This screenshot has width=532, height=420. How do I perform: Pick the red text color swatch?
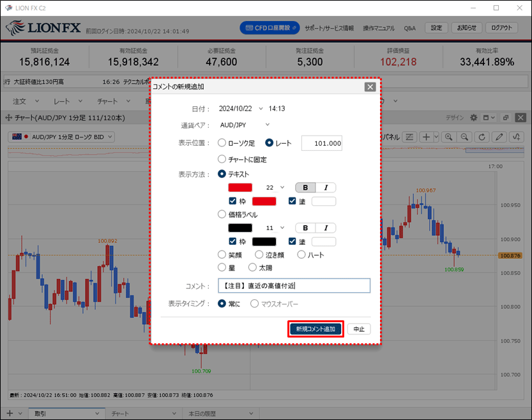pos(240,187)
